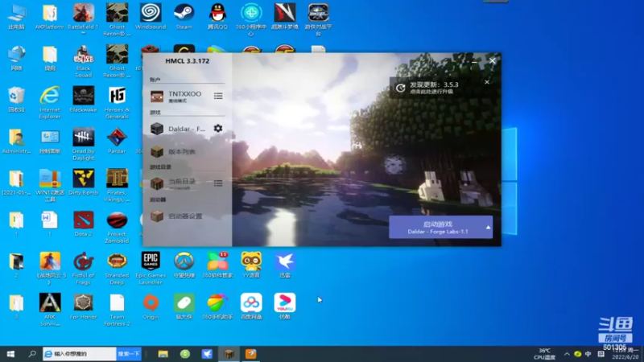Expand the launch button version arrow
This screenshot has height=362, width=644.
pyautogui.click(x=488, y=228)
